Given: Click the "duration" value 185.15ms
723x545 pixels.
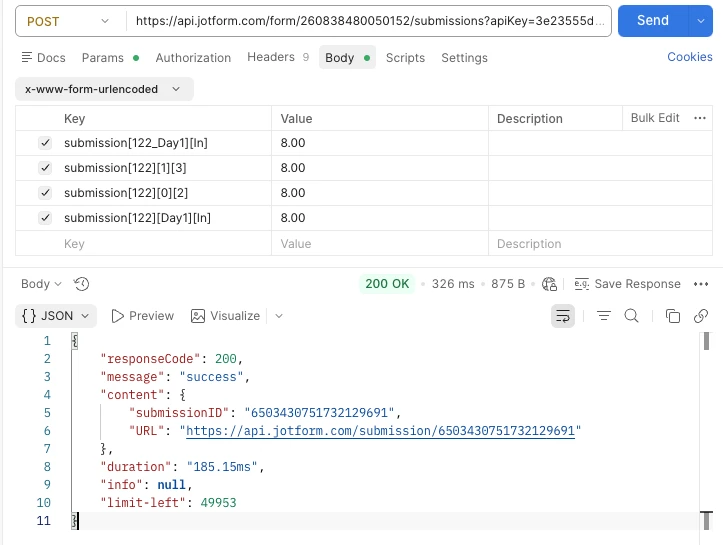Looking at the screenshot, I should (x=222, y=467).
